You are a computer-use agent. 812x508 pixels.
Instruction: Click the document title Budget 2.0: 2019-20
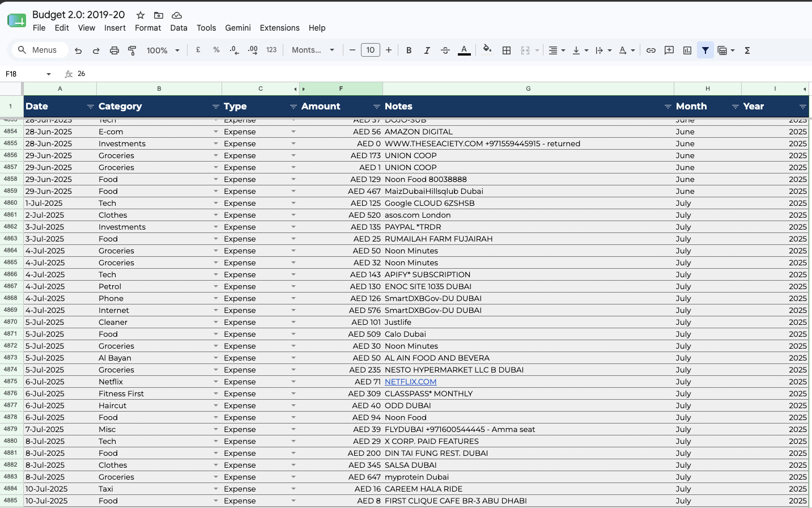79,15
